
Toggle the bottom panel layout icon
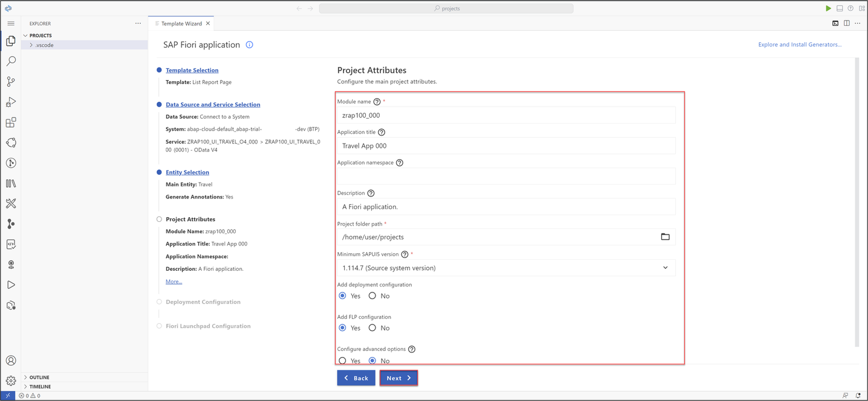(x=839, y=8)
